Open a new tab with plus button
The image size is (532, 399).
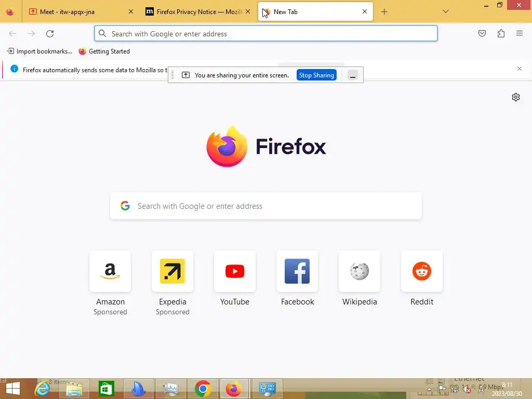point(384,12)
